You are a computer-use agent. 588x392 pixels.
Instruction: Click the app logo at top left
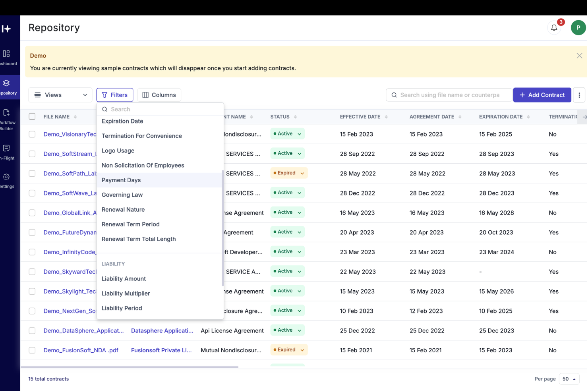point(6,28)
